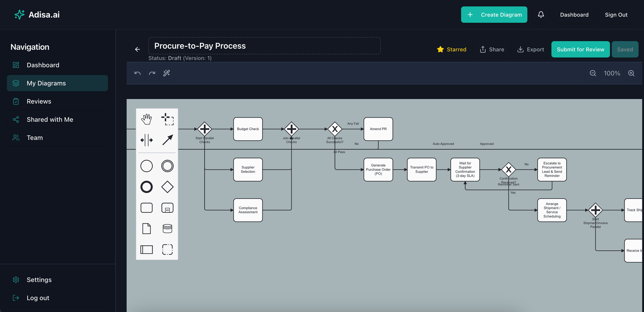Image resolution: width=644 pixels, height=312 pixels.
Task: Click the Submit for Review button
Action: tap(580, 49)
